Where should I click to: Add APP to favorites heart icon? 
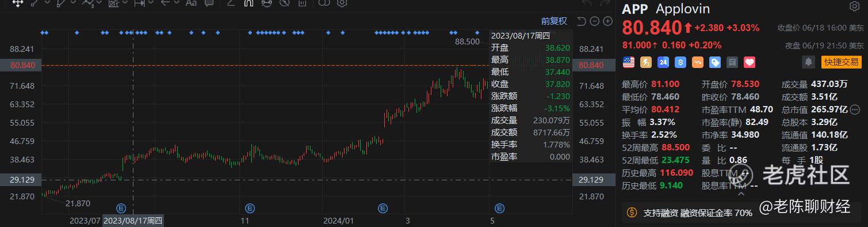click(749, 62)
